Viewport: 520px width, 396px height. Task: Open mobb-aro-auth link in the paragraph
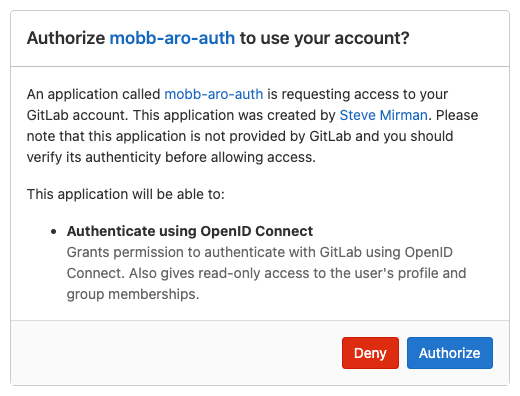214,94
